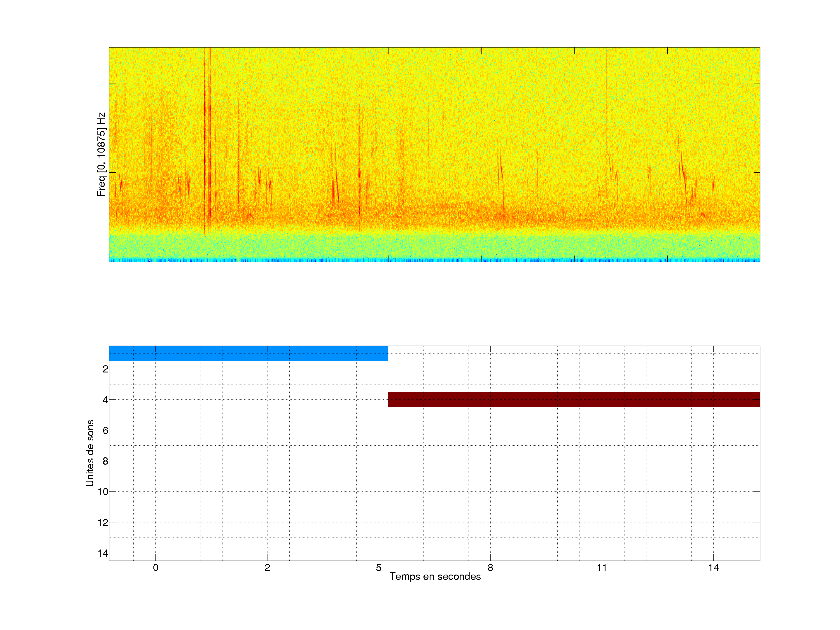Click x-axis tick label 5
The width and height of the screenshot is (840, 630).
coord(379,568)
